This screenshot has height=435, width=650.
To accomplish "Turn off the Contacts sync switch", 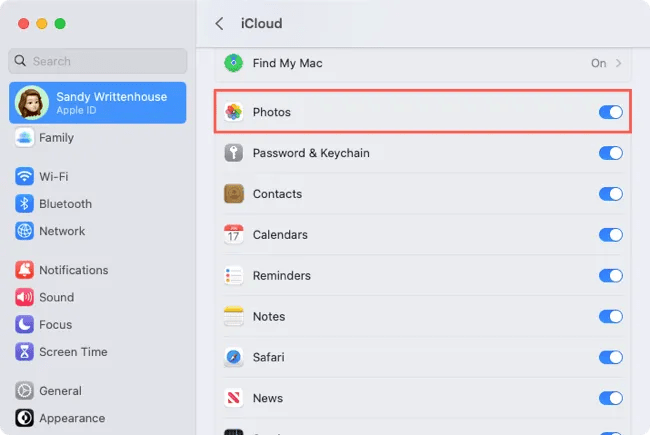I will 610,194.
